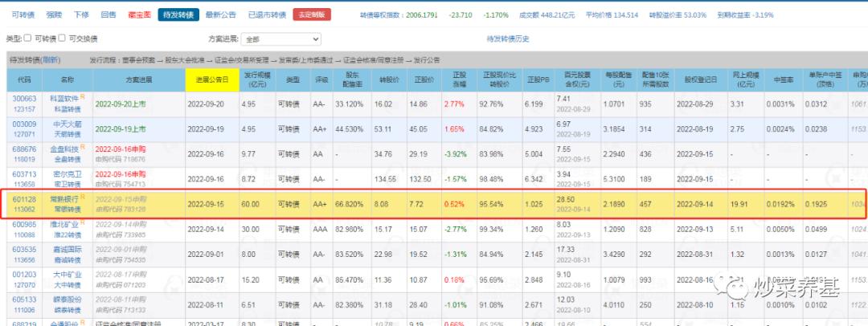The image size is (868, 326).
Task: Open stock code link 601128
Action: (24, 198)
